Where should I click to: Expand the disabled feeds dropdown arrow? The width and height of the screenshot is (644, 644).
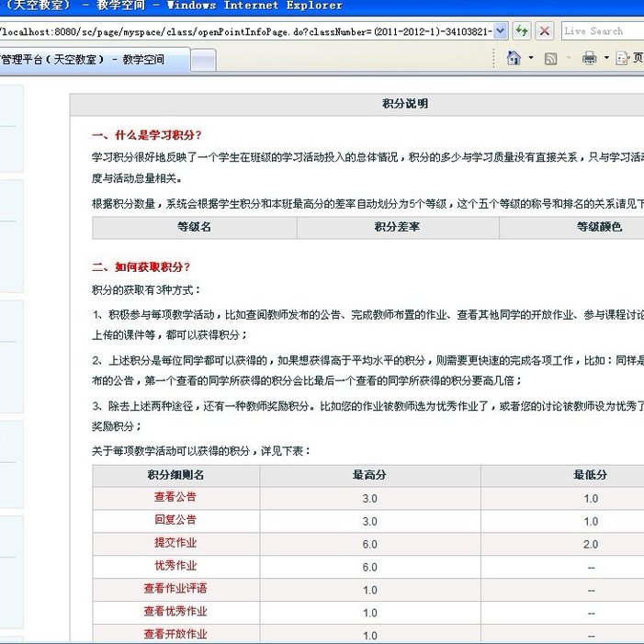(569, 58)
